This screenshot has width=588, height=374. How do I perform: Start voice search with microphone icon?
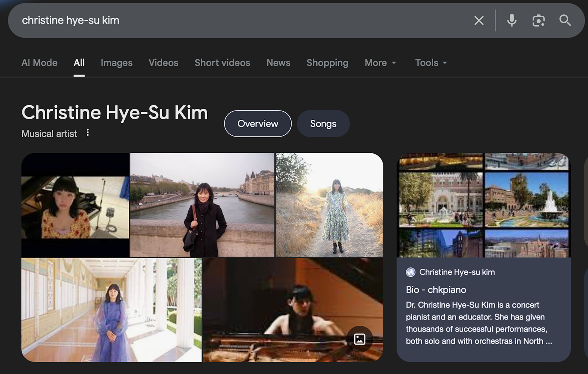point(511,21)
